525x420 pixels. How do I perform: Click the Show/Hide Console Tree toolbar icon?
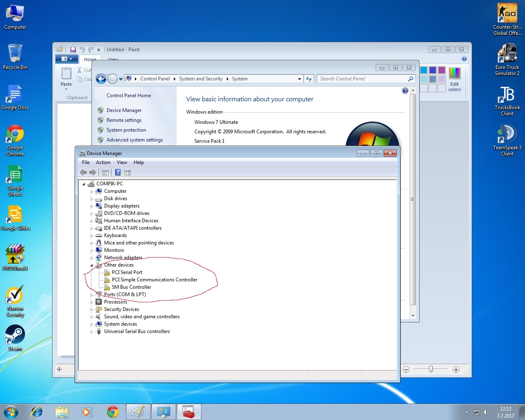point(105,173)
